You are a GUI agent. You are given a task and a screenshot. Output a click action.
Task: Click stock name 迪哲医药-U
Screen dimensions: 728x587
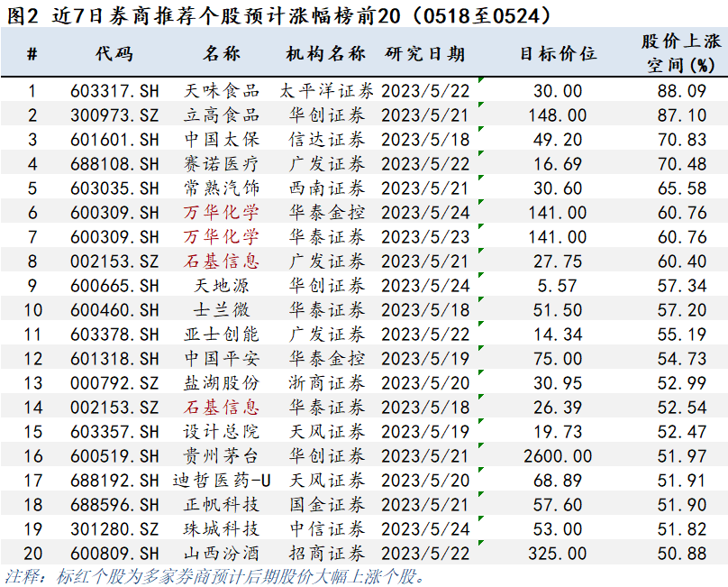tap(222, 481)
